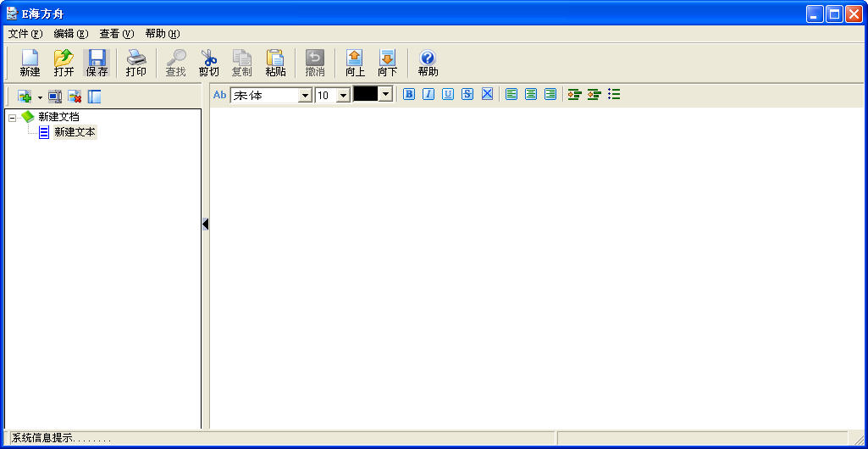Click the splitter arrow to collapse left panel
Image resolution: width=868 pixels, height=449 pixels.
click(205, 224)
